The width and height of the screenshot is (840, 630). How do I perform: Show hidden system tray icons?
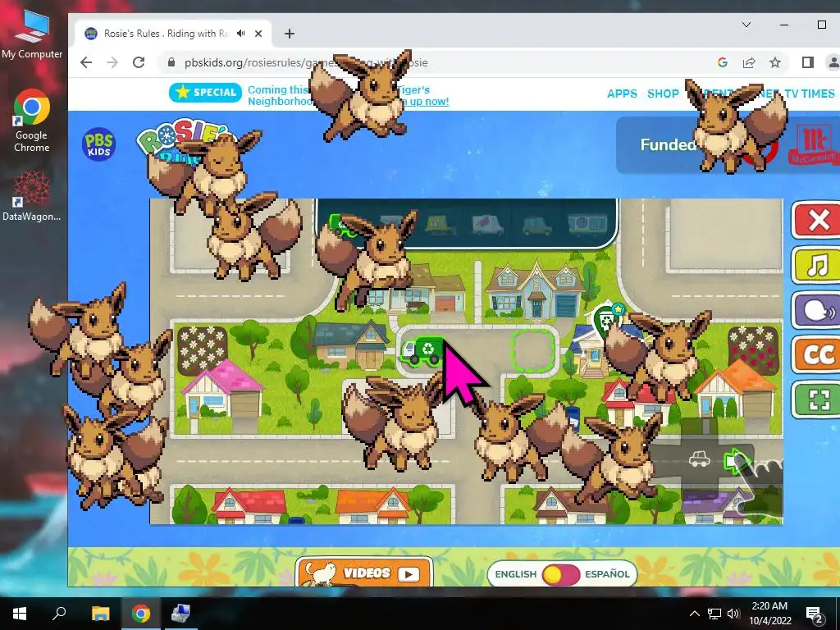(x=694, y=614)
